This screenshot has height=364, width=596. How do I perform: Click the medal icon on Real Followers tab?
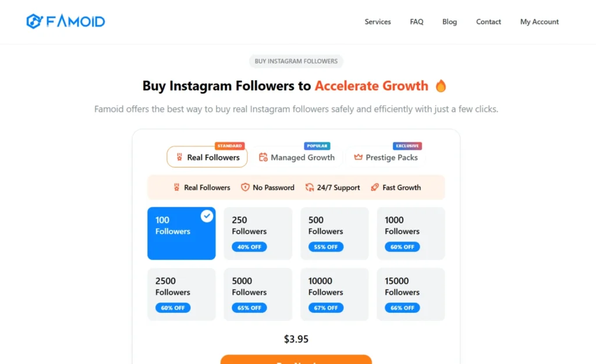click(179, 157)
